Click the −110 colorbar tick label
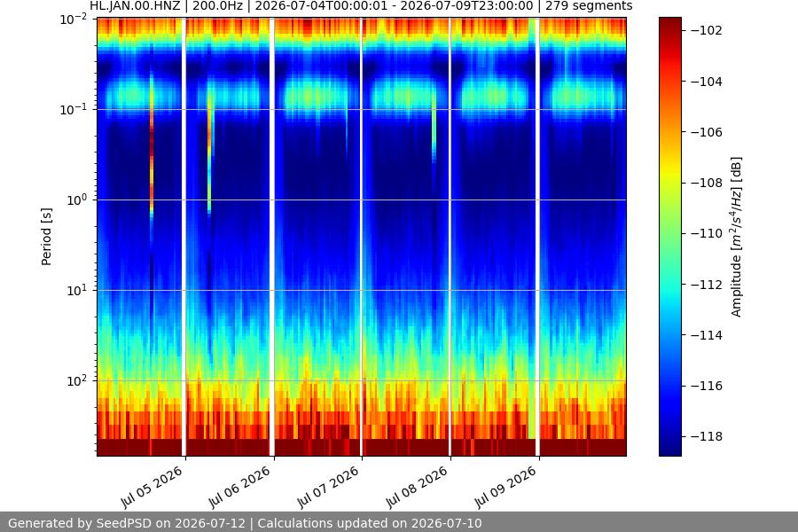Viewport: 798px width, 532px height. pyautogui.click(x=707, y=234)
